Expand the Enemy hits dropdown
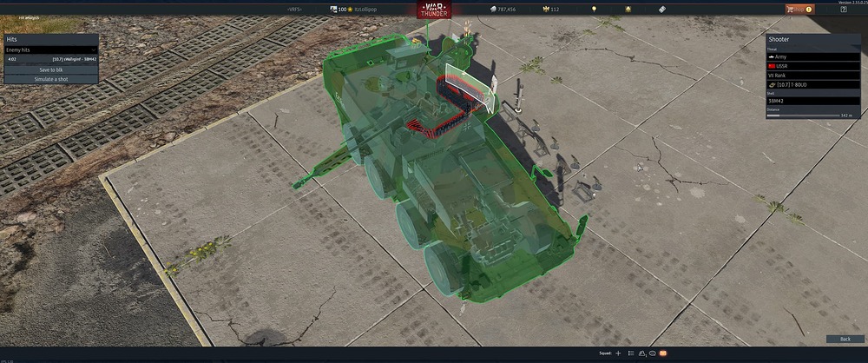This screenshot has width=868, height=363. [x=49, y=49]
